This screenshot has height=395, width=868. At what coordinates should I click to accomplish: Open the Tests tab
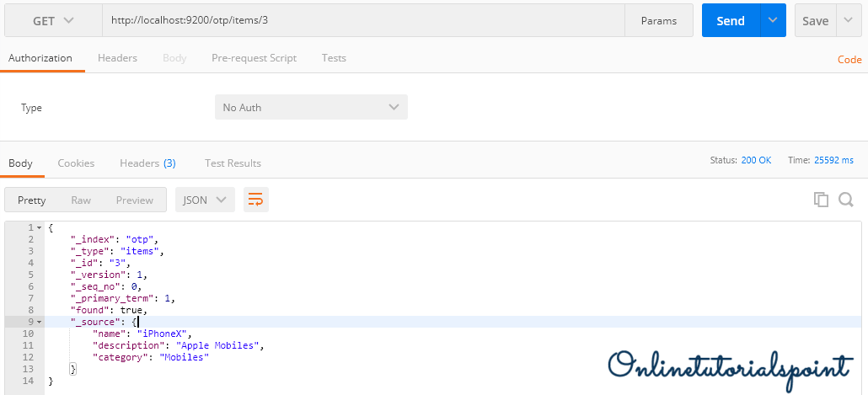pyautogui.click(x=334, y=58)
